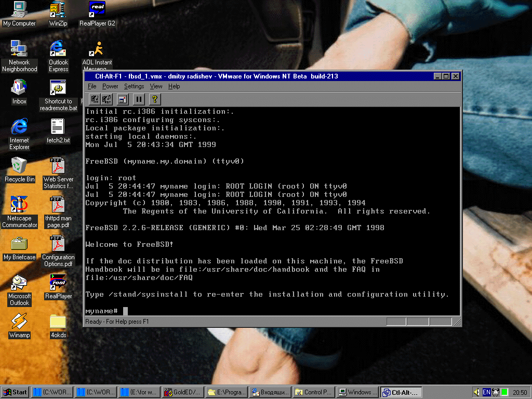The image size is (532, 399).
Task: Click the VMware Power Off toolbar button
Action: pos(95,99)
